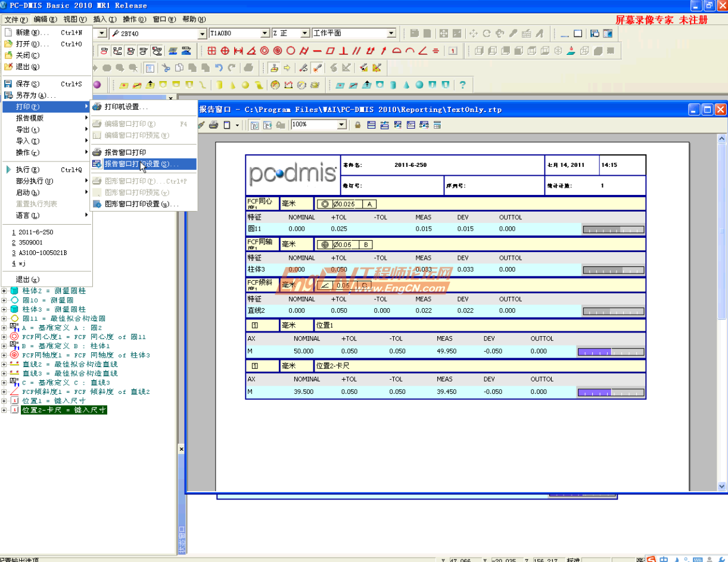Open the 插入 menu in menu bar
Screen dimensions: 728x562
(x=105, y=19)
